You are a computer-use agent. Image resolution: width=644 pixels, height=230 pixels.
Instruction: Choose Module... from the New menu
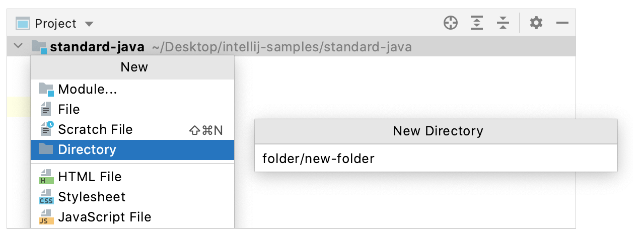[x=88, y=90]
